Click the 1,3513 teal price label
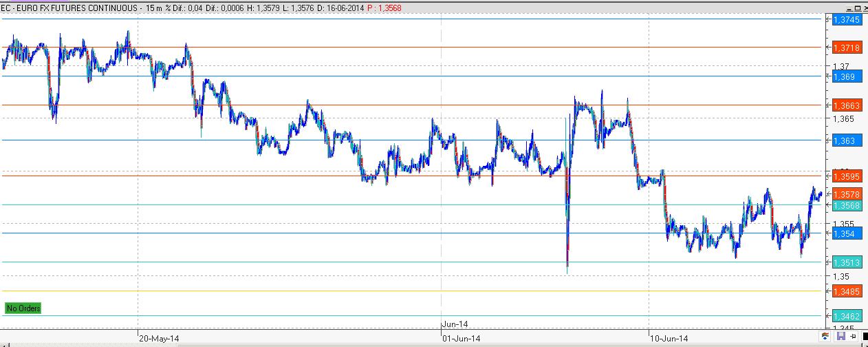This screenshot has width=868, height=347. pyautogui.click(x=846, y=262)
